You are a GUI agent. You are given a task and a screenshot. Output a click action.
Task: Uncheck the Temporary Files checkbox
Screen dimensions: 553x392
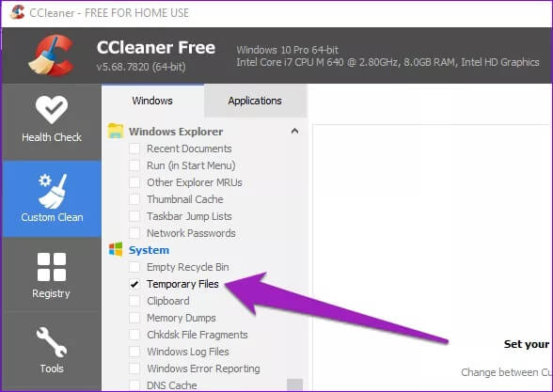pos(134,284)
